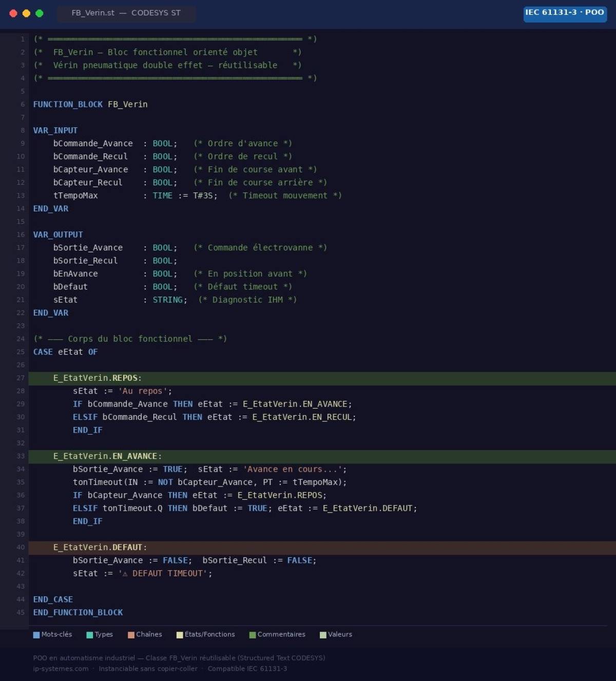Click the red close window dot

(13, 13)
